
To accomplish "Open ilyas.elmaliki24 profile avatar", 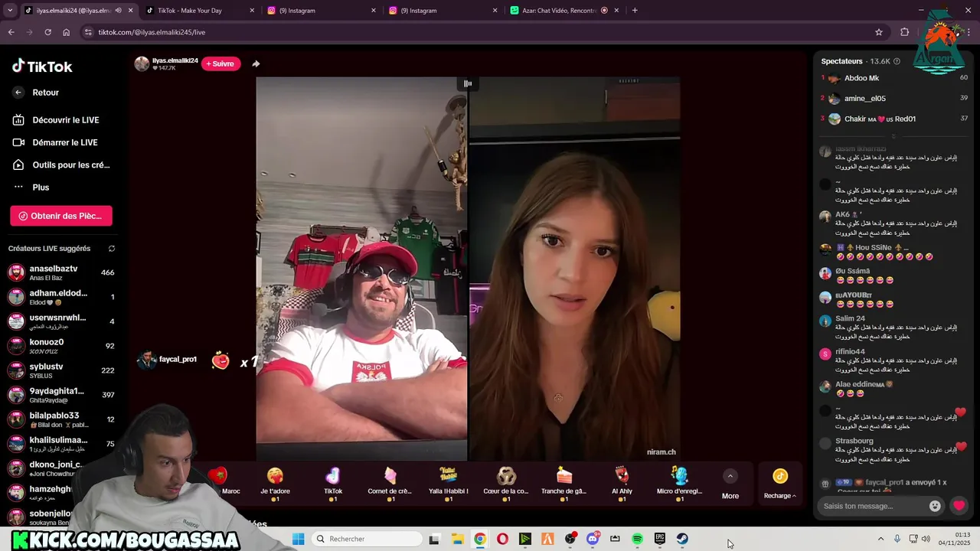I will coord(142,64).
